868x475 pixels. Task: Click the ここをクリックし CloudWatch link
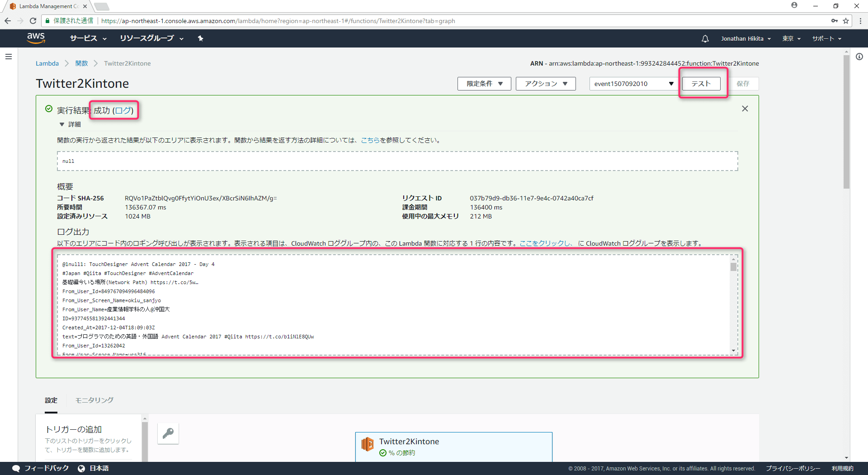tap(546, 243)
